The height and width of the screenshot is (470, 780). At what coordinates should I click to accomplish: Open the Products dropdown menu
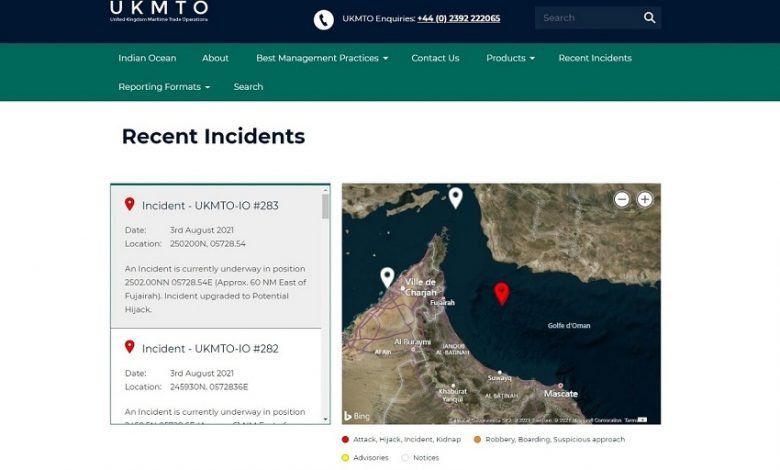coord(510,58)
